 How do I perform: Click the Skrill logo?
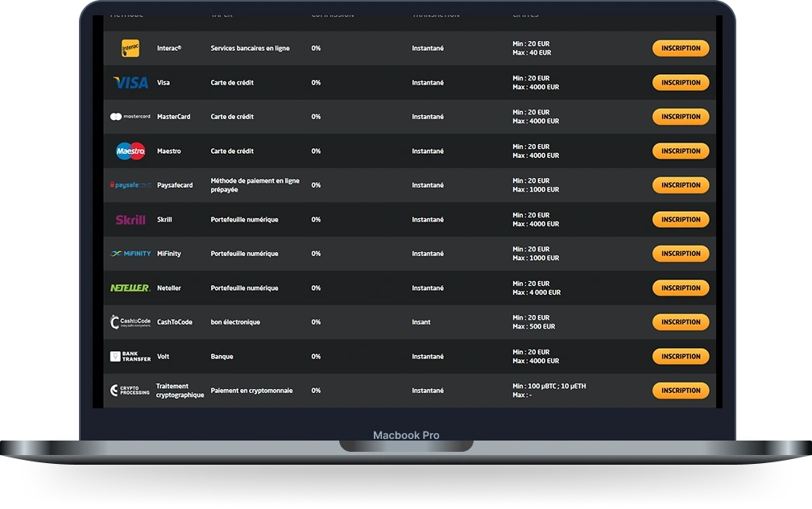130,220
